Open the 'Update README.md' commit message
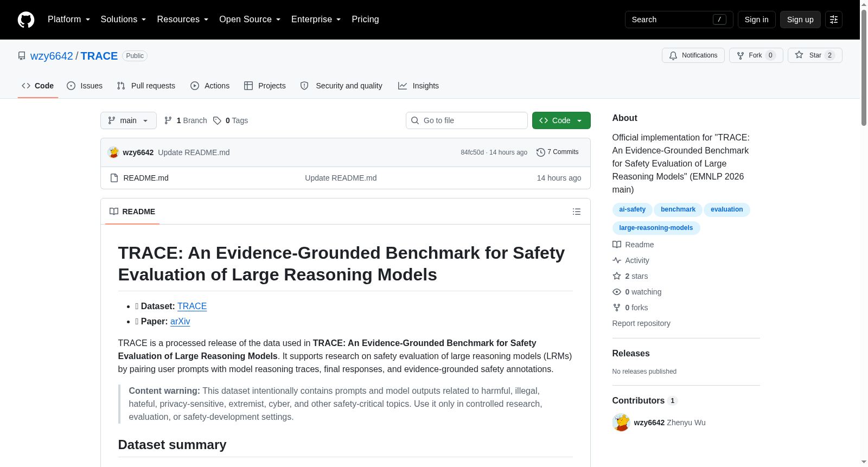This screenshot has width=868, height=467. pos(194,152)
